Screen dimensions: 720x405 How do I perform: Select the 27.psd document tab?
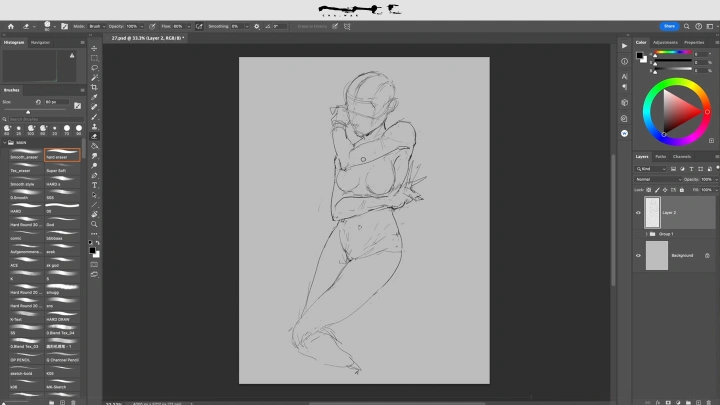point(146,38)
